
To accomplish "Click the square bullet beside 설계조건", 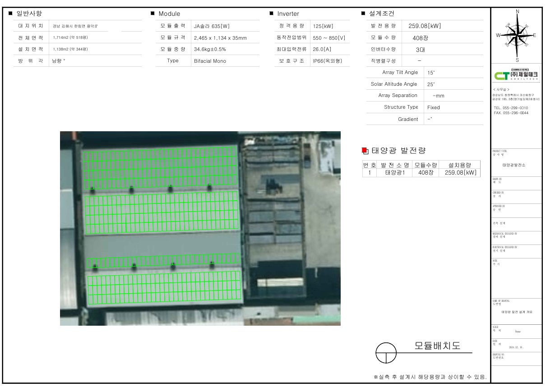I will tap(363, 14).
